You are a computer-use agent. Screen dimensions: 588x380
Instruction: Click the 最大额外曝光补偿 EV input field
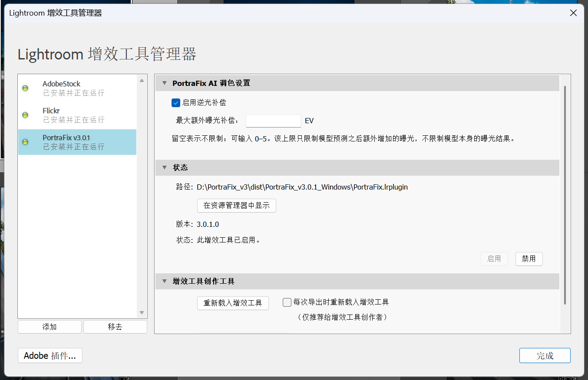tap(274, 121)
